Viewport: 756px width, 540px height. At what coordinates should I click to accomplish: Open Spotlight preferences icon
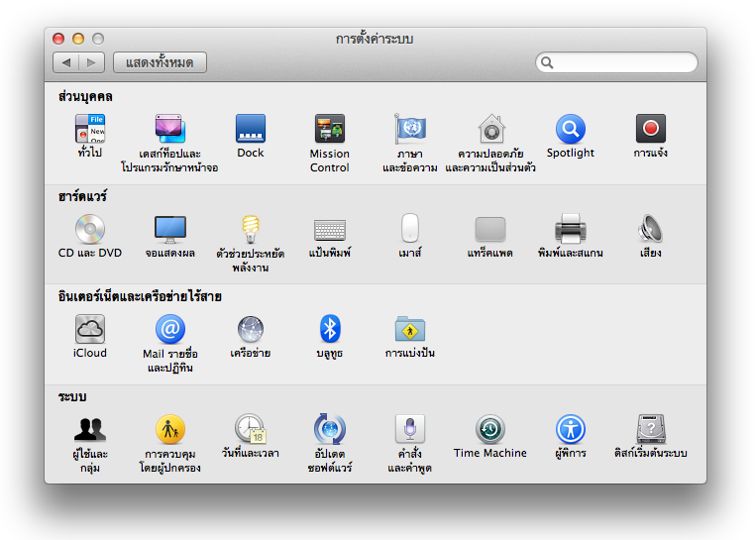pos(571,129)
